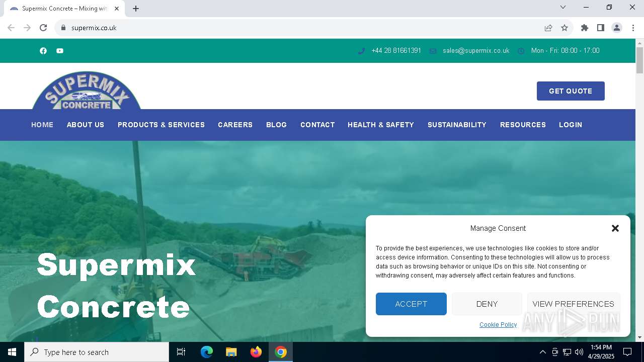Accept cookies with ACCEPT button

[x=411, y=304]
